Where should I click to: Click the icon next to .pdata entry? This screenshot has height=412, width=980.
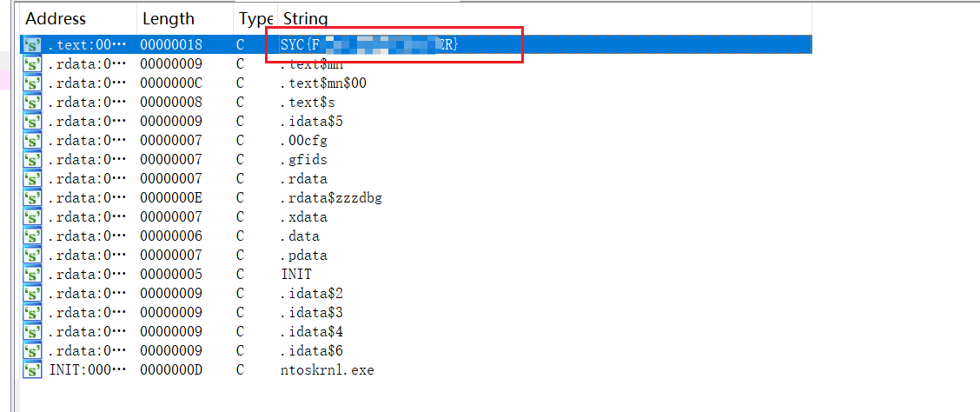point(32,256)
